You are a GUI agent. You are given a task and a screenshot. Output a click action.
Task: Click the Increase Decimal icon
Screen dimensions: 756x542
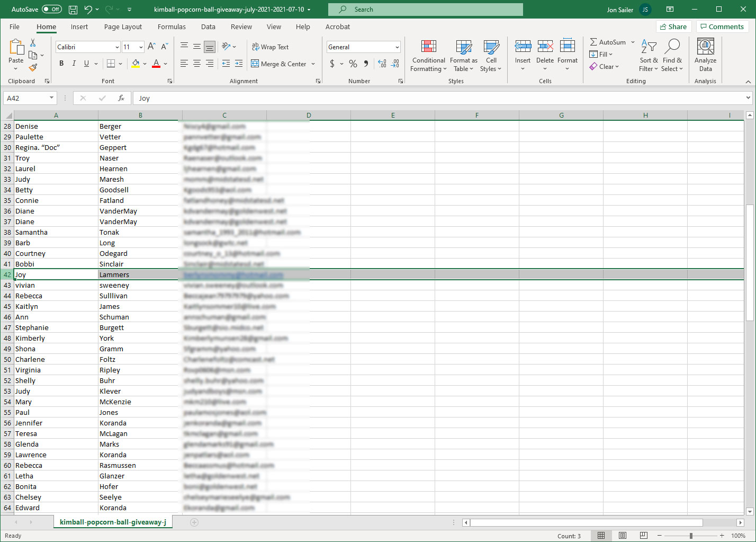click(382, 64)
